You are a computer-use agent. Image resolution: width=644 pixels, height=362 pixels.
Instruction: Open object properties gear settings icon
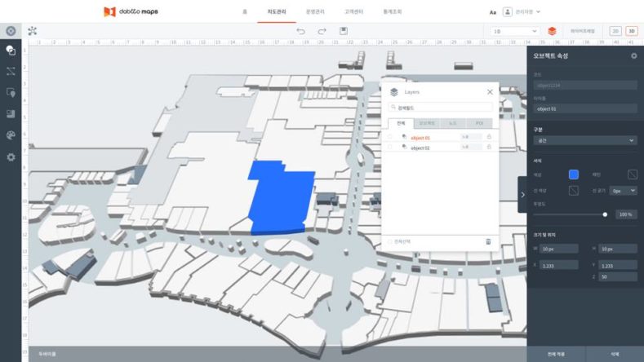point(634,55)
